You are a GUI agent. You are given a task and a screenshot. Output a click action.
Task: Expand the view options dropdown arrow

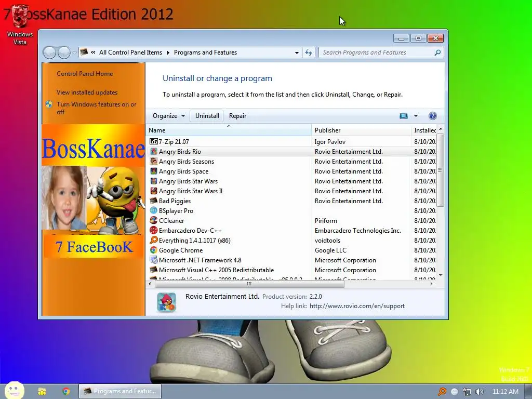click(x=416, y=116)
